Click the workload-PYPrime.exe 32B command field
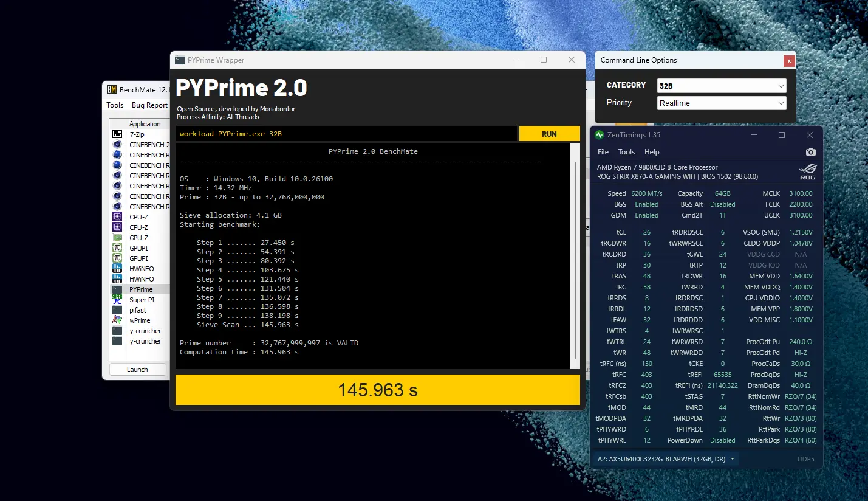This screenshot has height=501, width=868. (x=346, y=134)
